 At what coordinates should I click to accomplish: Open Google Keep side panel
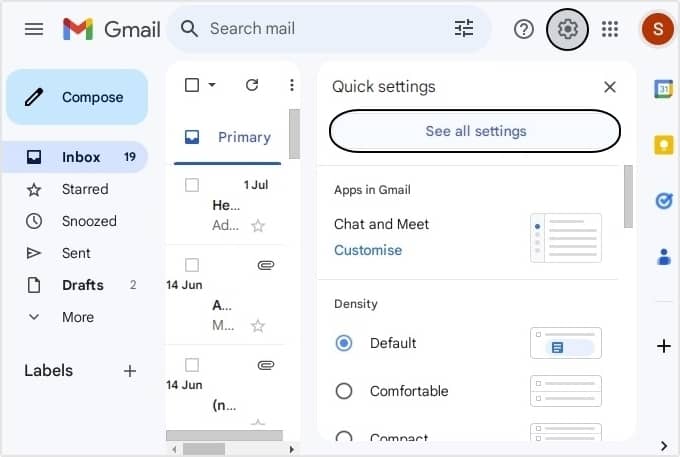664,145
